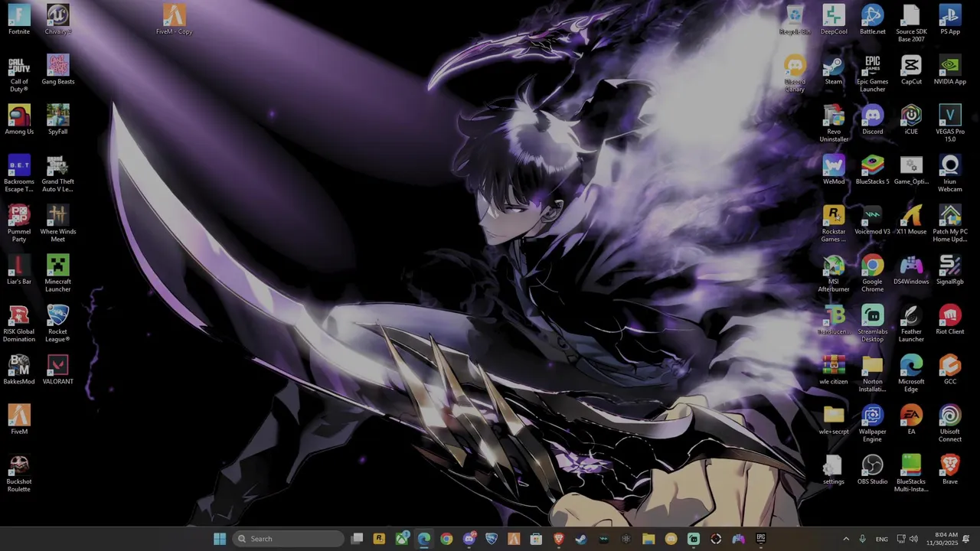Open the Brave desktop shortcut
The height and width of the screenshot is (551, 980).
click(950, 470)
